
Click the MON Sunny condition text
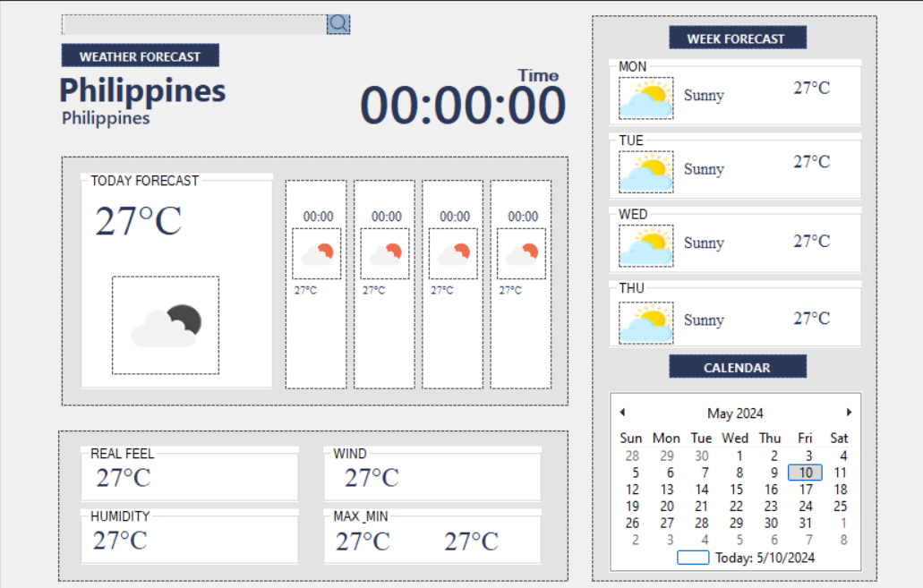coord(704,96)
